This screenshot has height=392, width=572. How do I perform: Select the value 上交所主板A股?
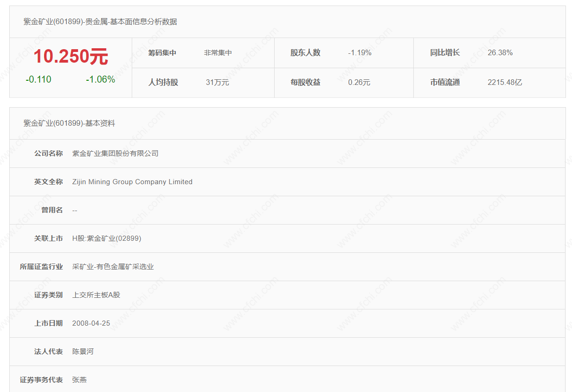pos(96,295)
